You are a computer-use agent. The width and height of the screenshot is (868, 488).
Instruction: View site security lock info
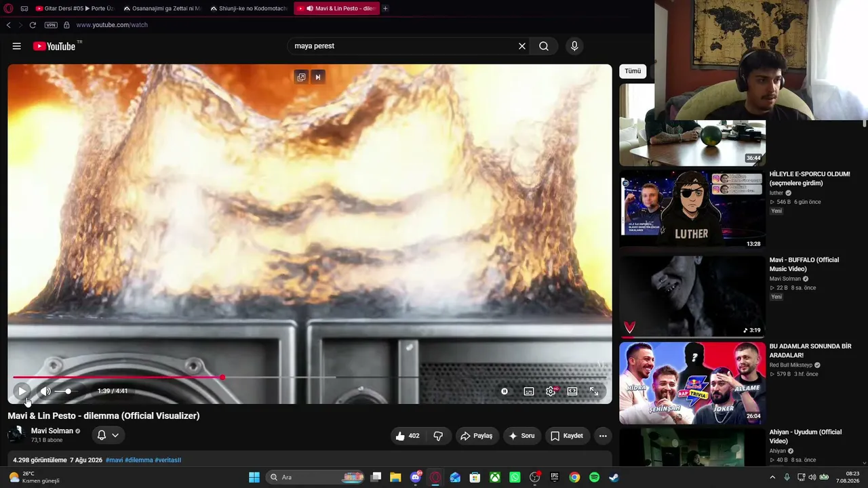[66, 25]
